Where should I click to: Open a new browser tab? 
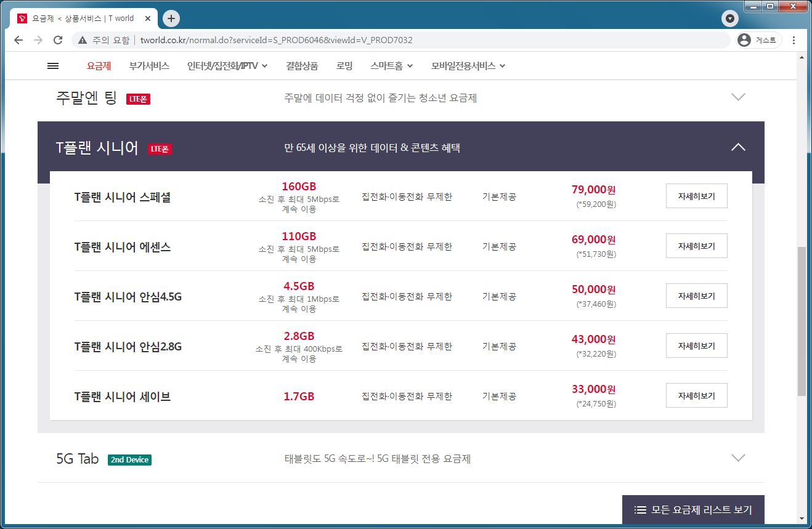[x=171, y=18]
